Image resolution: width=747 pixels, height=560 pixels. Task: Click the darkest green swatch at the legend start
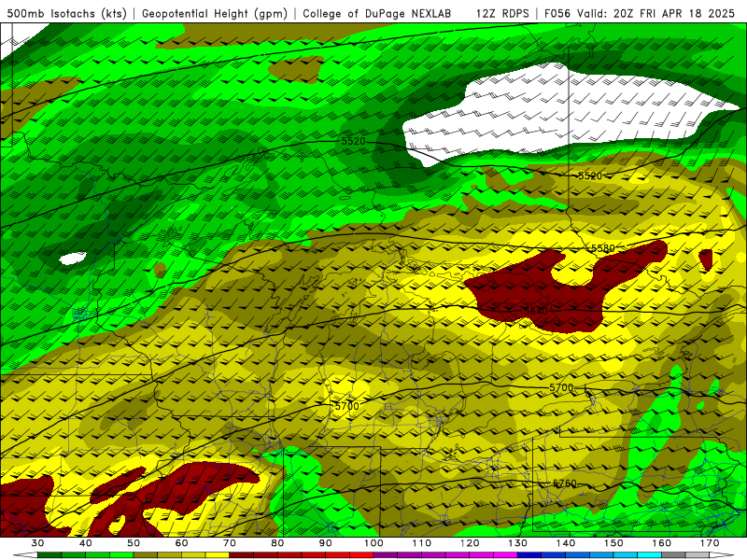49,556
